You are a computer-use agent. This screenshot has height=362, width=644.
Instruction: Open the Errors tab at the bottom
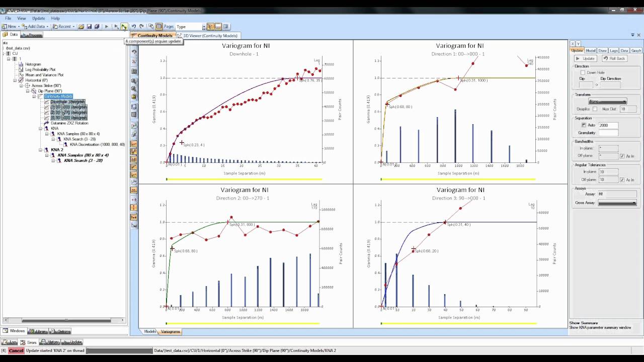coord(29,342)
